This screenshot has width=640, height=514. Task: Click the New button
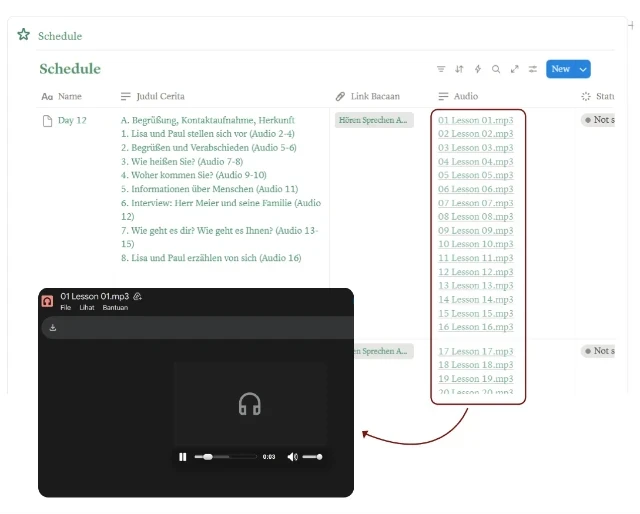point(560,69)
